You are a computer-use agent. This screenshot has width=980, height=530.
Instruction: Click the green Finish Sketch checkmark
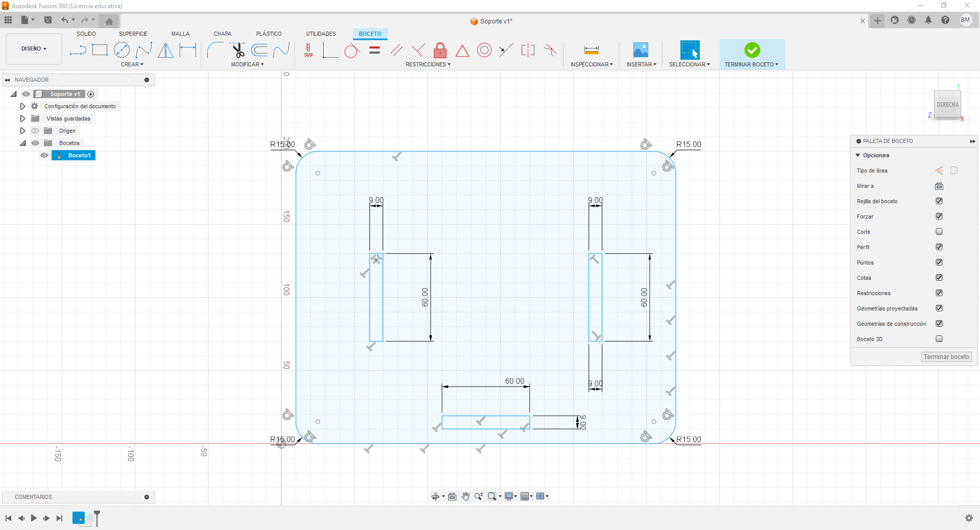(752, 50)
